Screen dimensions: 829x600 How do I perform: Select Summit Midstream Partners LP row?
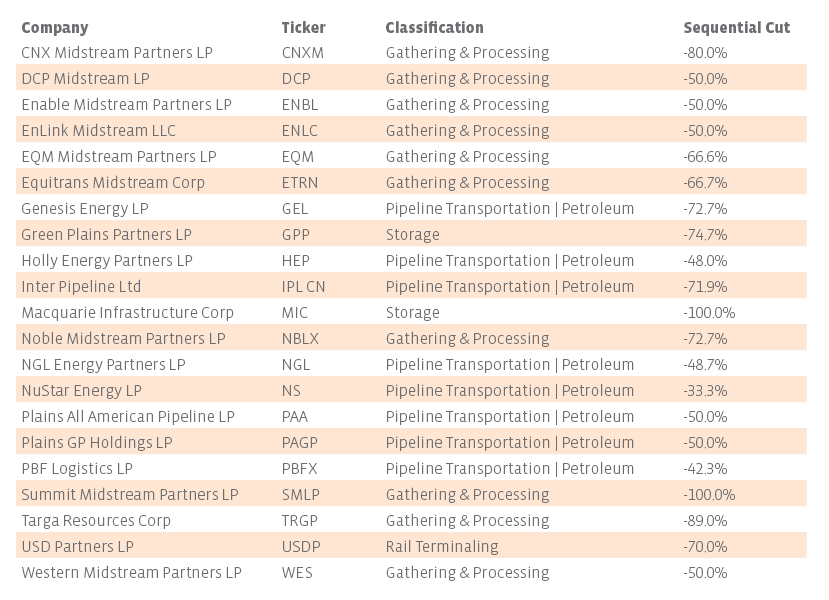click(x=130, y=495)
